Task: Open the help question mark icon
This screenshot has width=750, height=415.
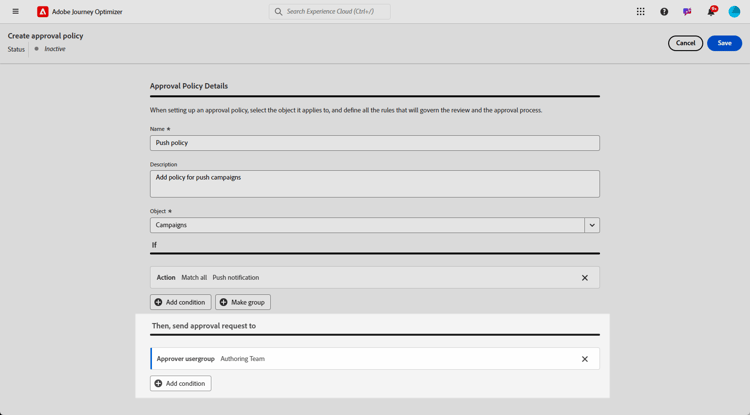Action: (x=664, y=11)
